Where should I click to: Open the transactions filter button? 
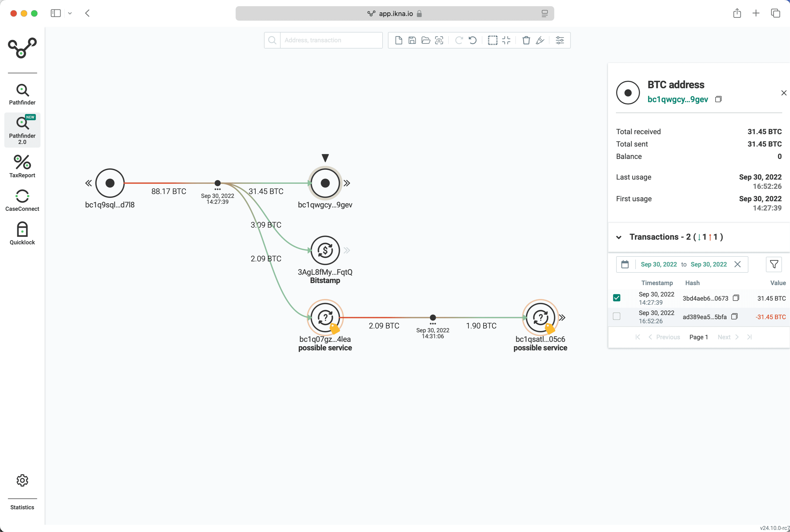774,264
